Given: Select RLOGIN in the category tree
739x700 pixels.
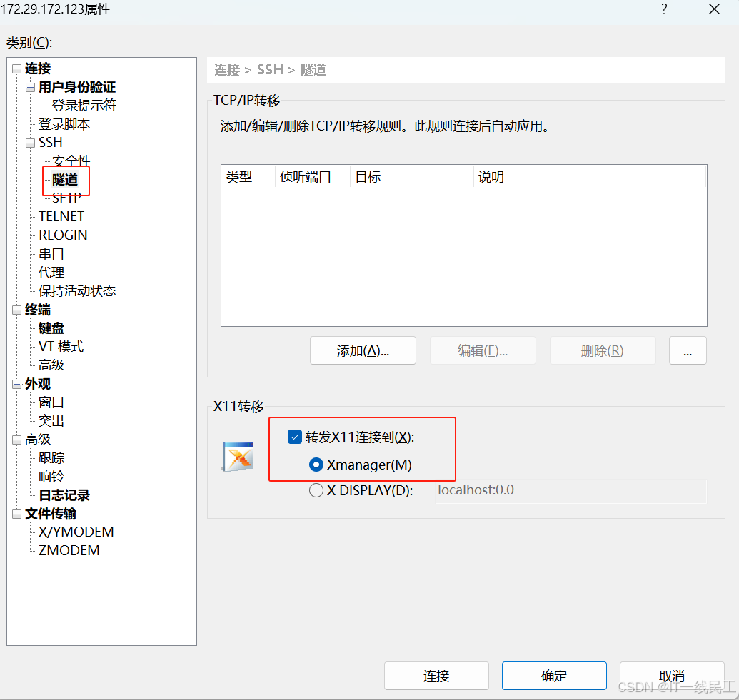Looking at the screenshot, I should 63,235.
